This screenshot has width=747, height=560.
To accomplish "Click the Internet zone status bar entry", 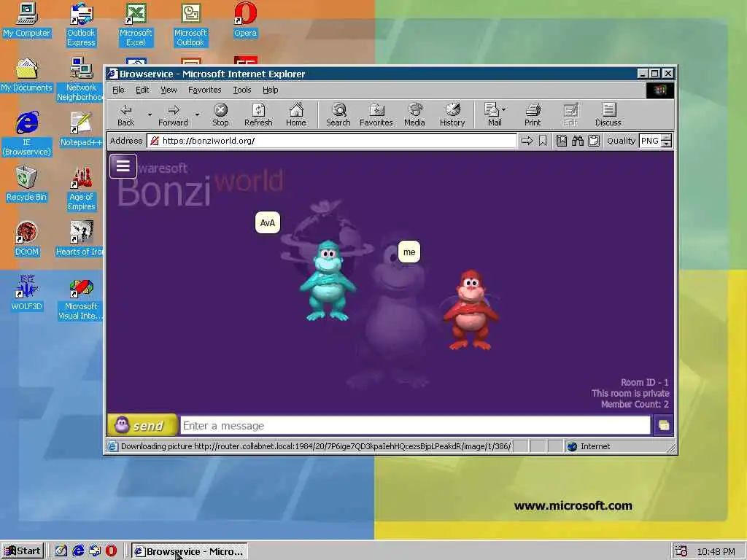I will pos(589,446).
